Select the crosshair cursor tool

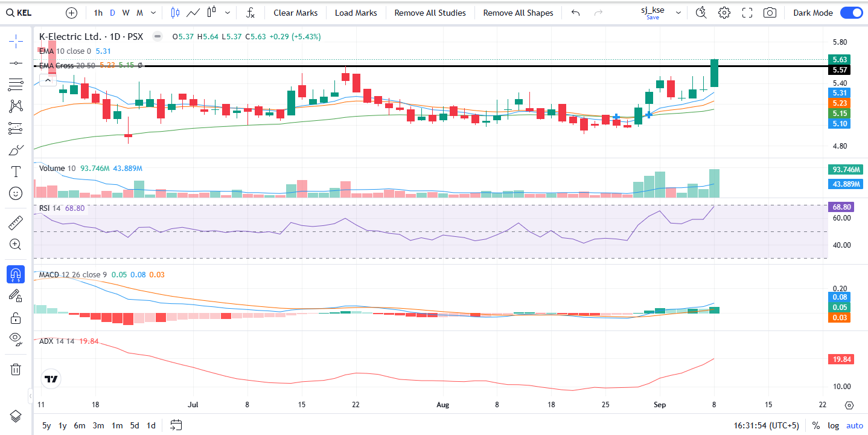point(16,40)
